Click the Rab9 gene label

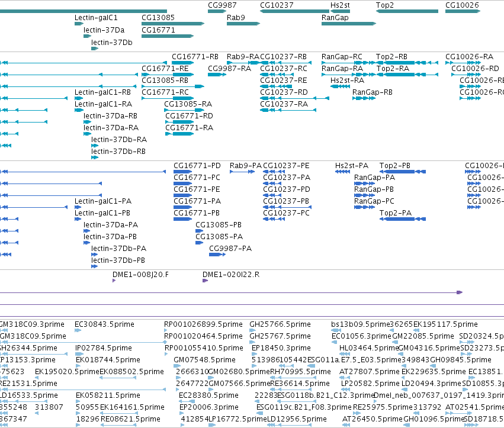(236, 18)
